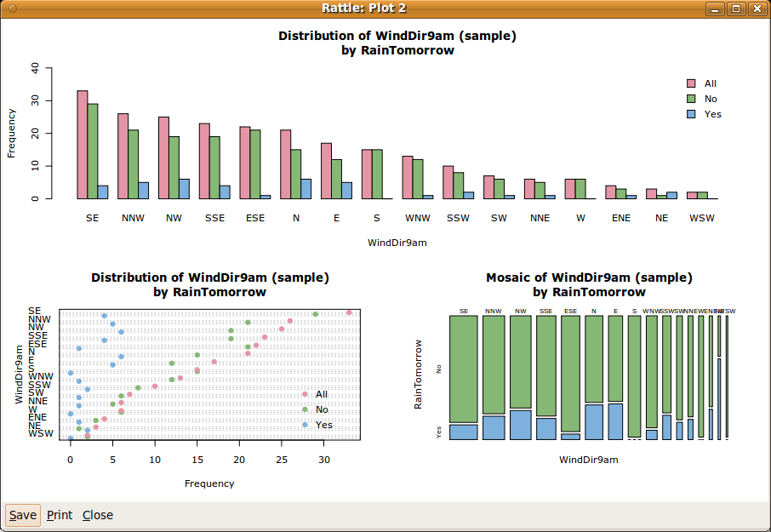Click the blue 'Yes' dot in the bottom-left legend
Viewport: 771px width, 532px height.
coord(306,425)
